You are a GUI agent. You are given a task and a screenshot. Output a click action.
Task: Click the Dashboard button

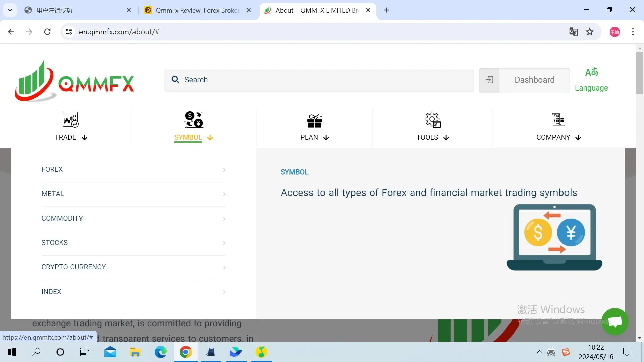[x=524, y=80]
